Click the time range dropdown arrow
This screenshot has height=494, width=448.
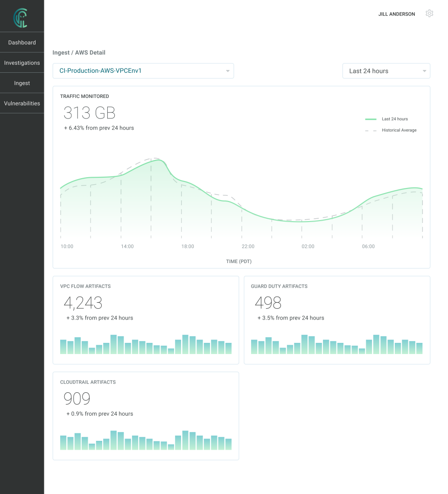[x=424, y=71]
